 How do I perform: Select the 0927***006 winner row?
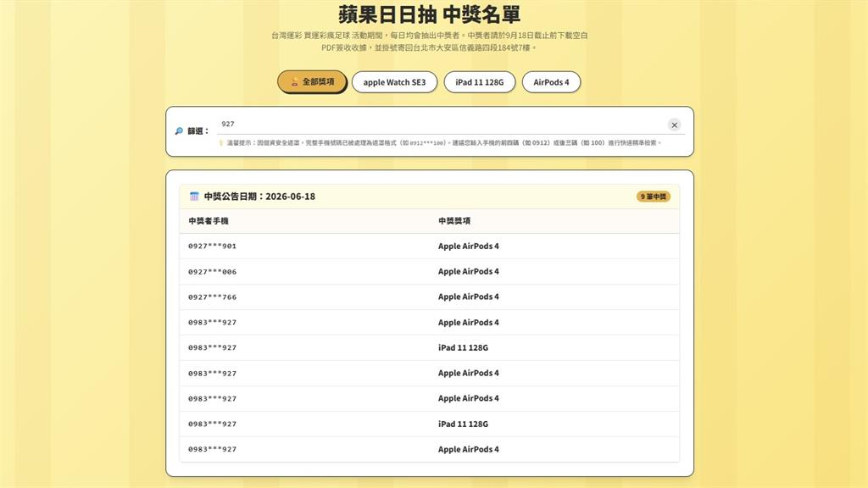tap(430, 272)
